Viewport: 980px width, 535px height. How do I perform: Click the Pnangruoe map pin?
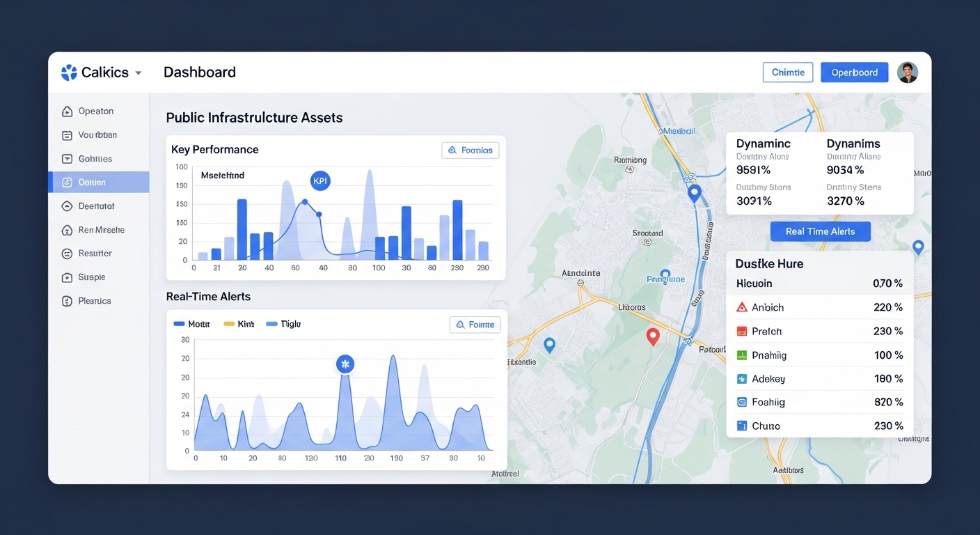[x=665, y=275]
